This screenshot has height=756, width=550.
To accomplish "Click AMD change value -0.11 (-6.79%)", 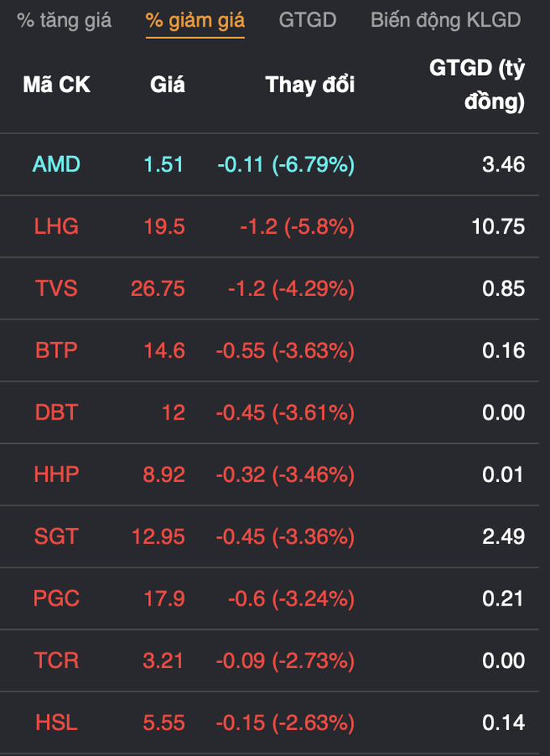I will click(x=286, y=164).
